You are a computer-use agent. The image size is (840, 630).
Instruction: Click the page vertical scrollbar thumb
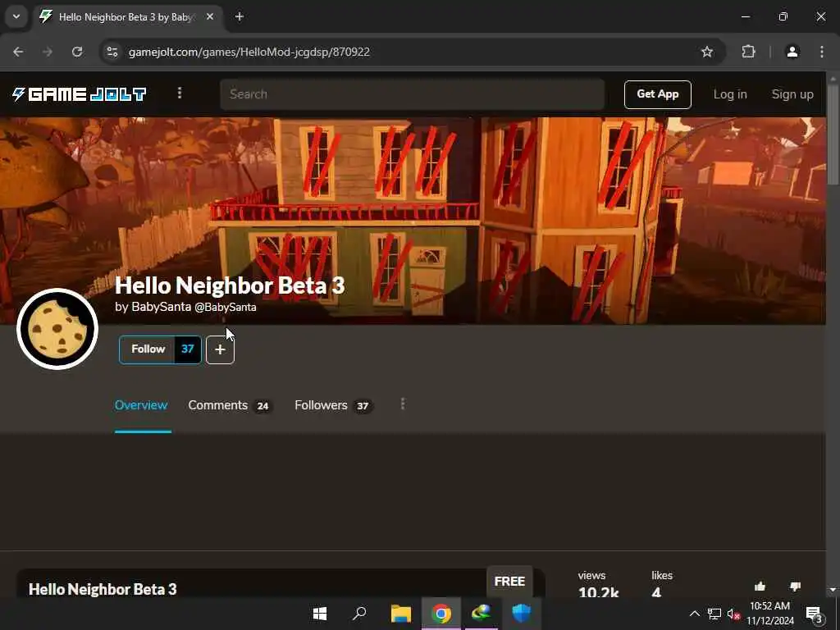pos(833,134)
